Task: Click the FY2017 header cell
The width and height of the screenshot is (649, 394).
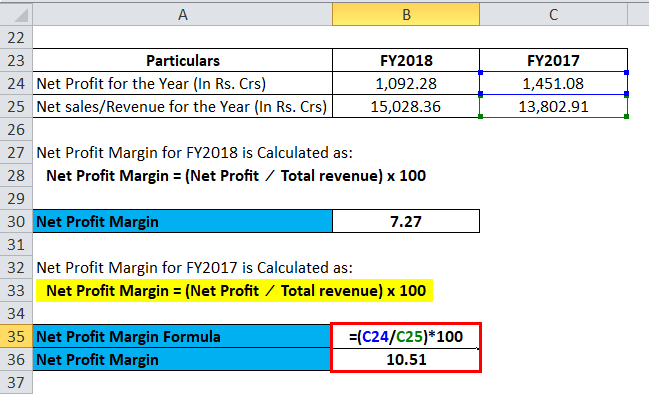Action: 553,60
